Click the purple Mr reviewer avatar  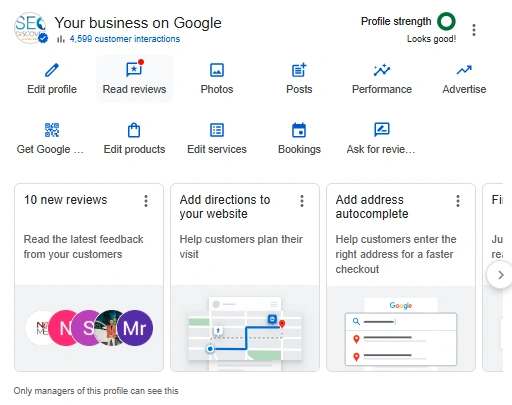click(135, 328)
